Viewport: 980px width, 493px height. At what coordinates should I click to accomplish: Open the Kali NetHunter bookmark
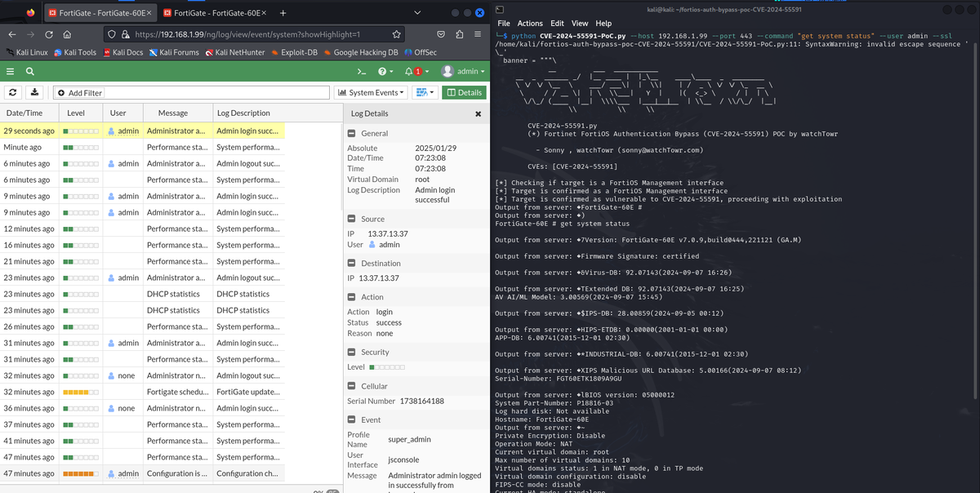pyautogui.click(x=237, y=52)
